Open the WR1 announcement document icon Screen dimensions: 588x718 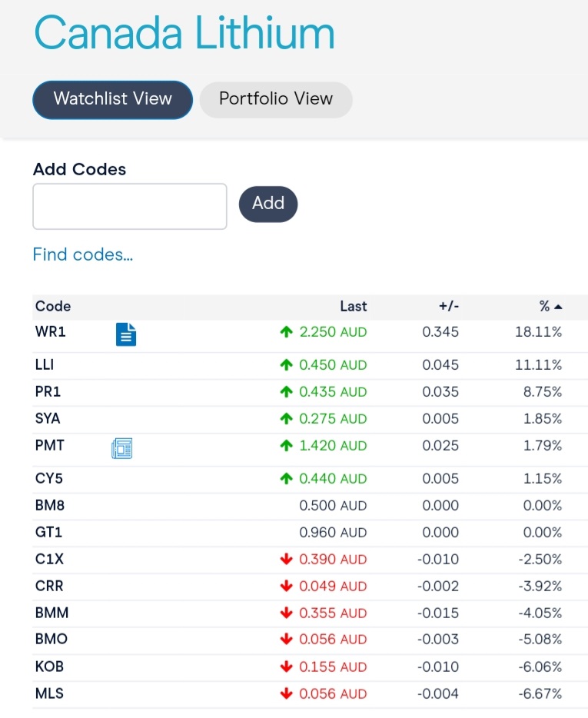[126, 334]
